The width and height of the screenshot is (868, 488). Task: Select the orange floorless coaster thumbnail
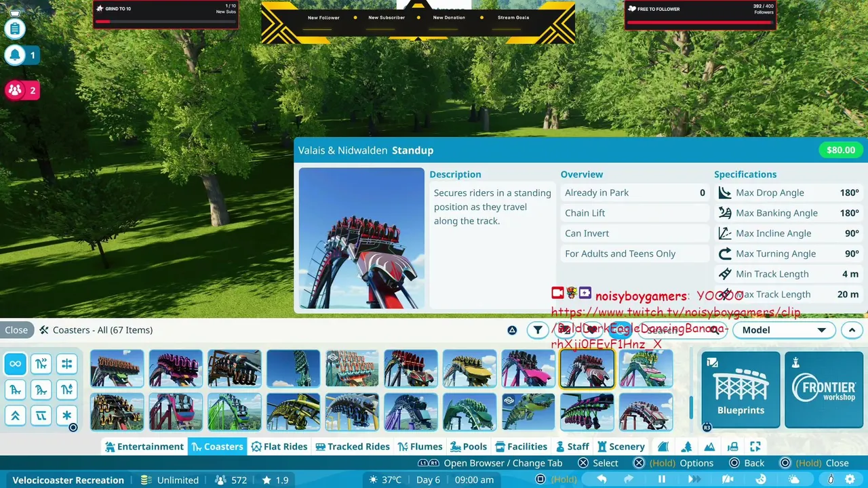(117, 368)
